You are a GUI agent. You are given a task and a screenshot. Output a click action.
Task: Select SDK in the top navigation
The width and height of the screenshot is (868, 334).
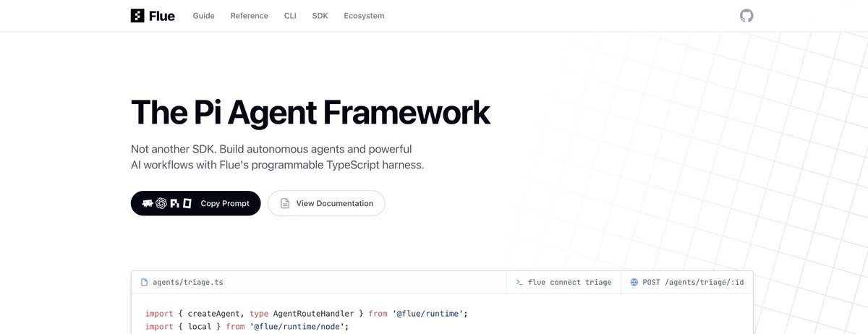click(x=320, y=16)
